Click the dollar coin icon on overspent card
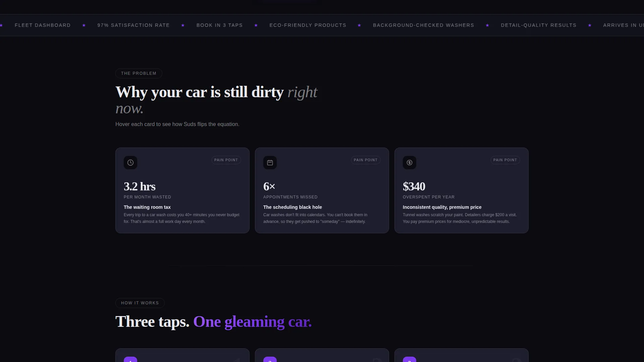The width and height of the screenshot is (644, 362). coord(410,163)
